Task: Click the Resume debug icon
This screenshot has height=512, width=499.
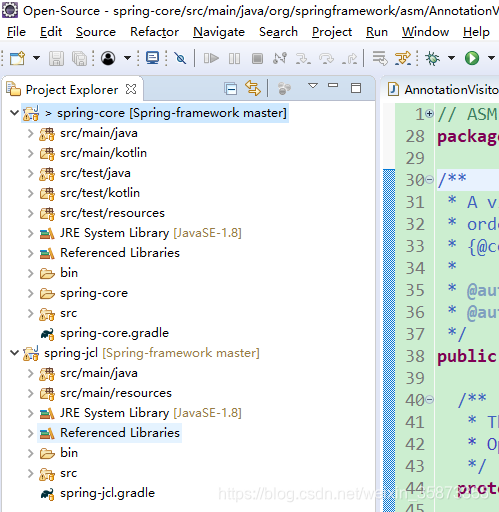Action: 211,59
